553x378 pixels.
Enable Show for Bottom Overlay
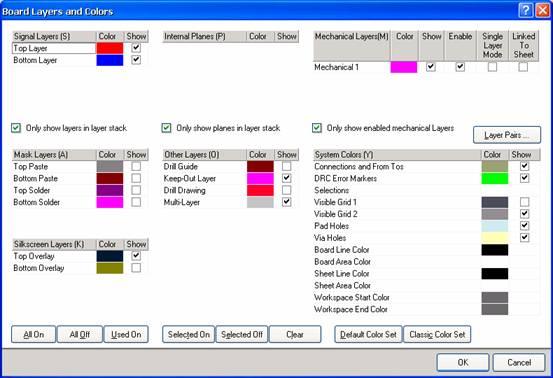click(136, 268)
